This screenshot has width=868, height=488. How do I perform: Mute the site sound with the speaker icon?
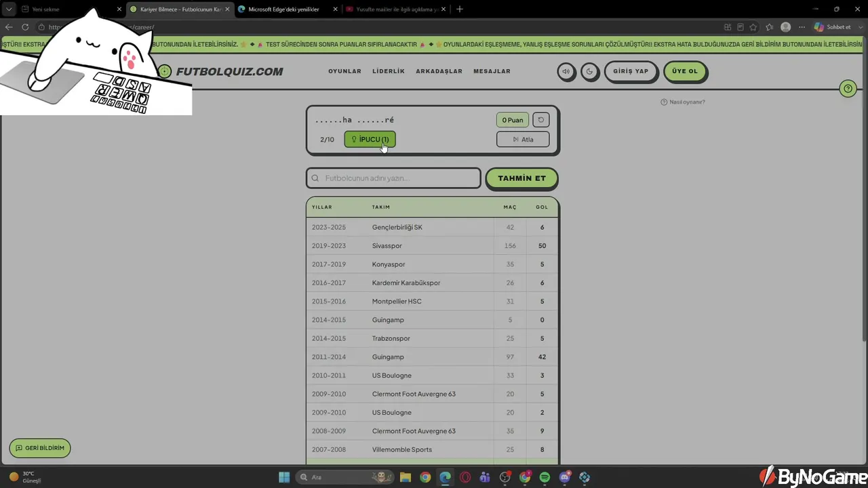(566, 71)
